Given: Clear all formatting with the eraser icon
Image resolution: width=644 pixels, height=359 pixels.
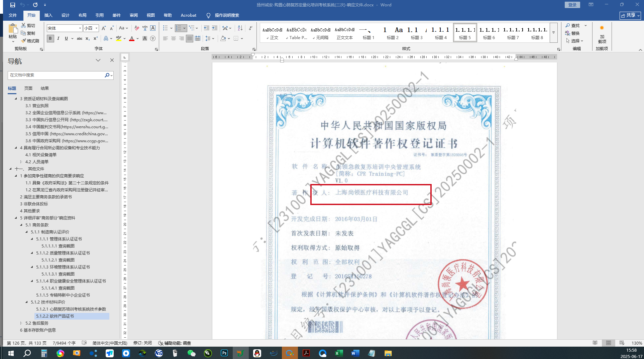Looking at the screenshot, I should point(137,28).
